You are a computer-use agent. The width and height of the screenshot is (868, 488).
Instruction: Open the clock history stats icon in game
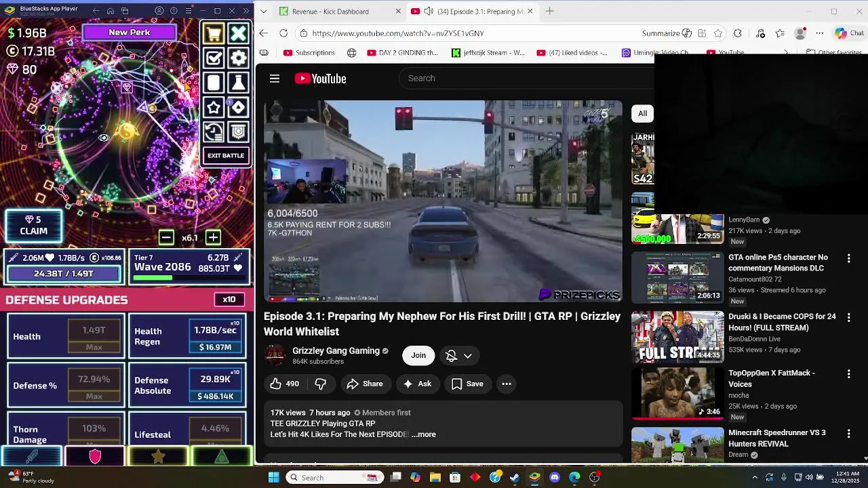click(x=214, y=131)
